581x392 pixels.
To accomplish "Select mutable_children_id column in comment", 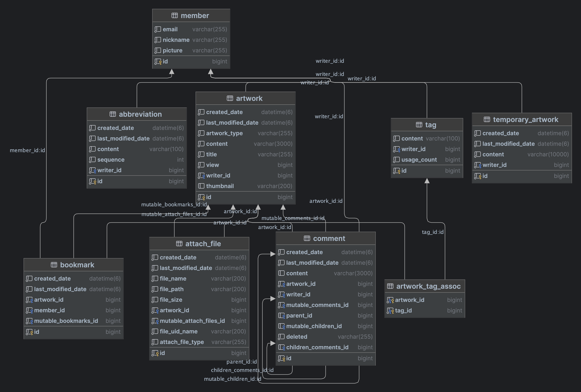I will point(326,326).
